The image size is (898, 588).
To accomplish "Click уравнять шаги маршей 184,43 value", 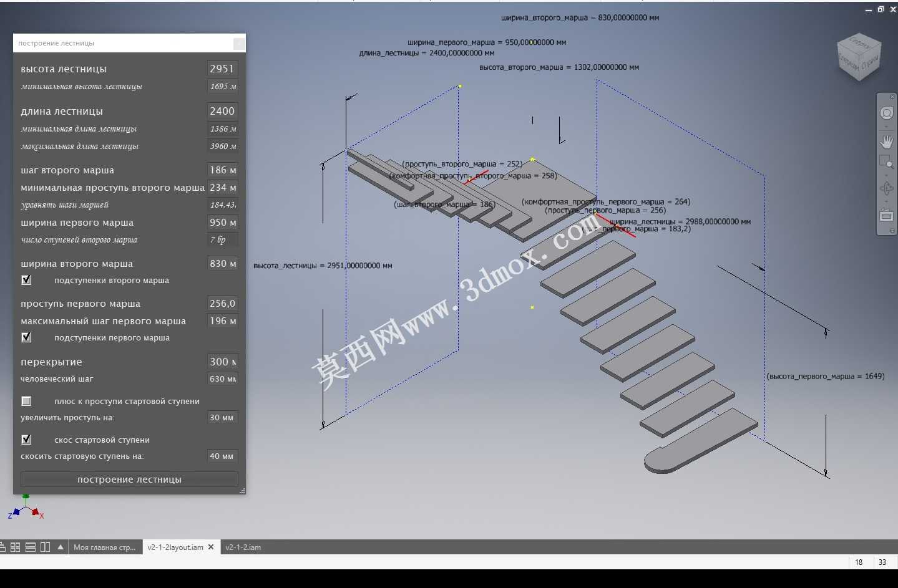I will pyautogui.click(x=222, y=205).
